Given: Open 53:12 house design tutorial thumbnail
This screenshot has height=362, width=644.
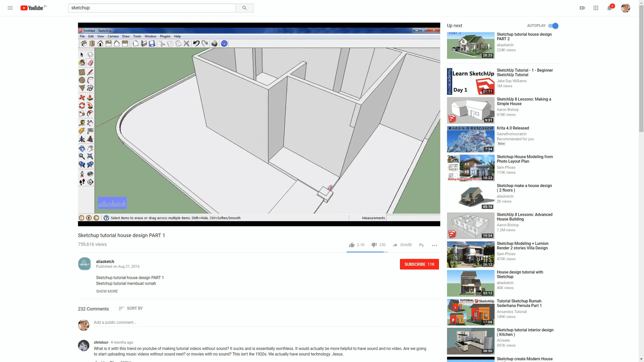Looking at the screenshot, I should (x=471, y=283).
